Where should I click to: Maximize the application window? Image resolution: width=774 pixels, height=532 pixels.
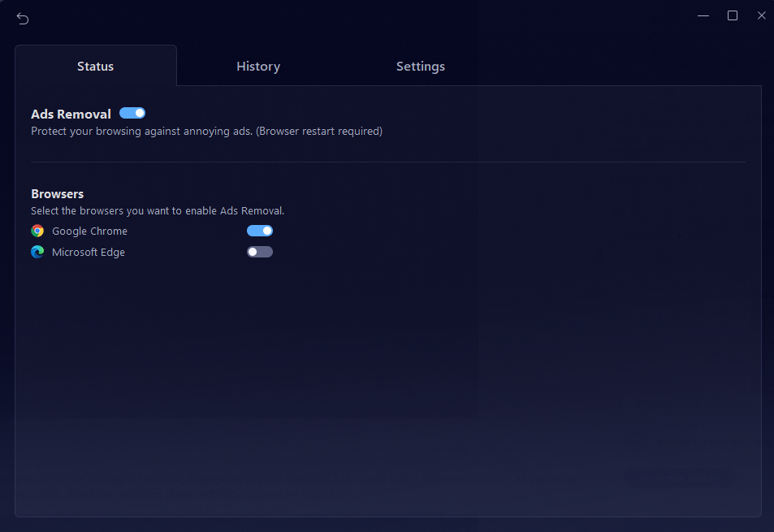(x=733, y=15)
